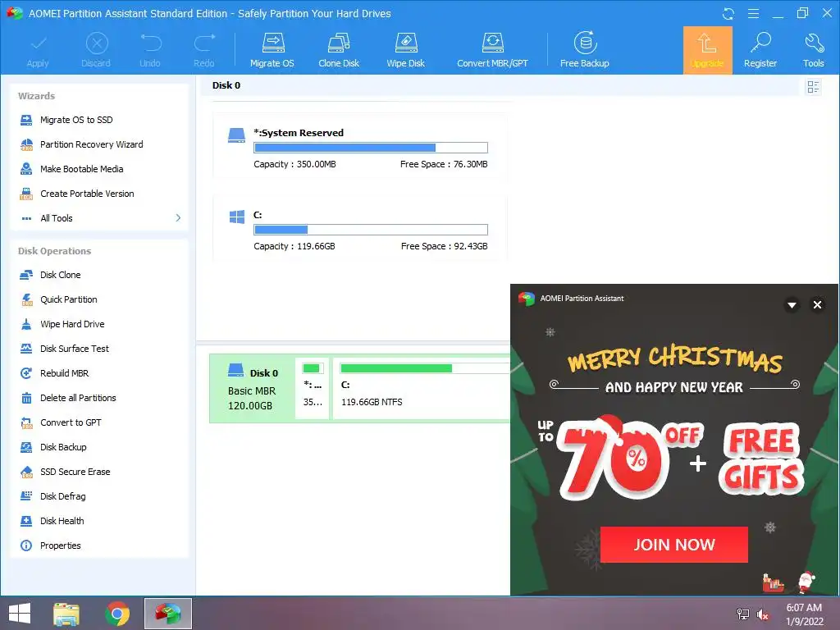Select C: 119.66GB NTFS block in disk map
The width and height of the screenshot is (840, 630).
pyautogui.click(x=422, y=388)
